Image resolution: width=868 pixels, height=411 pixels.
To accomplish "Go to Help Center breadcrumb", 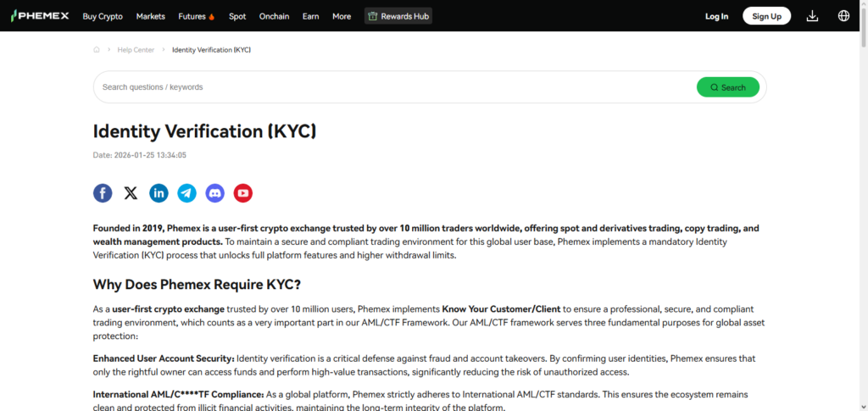I will pyautogui.click(x=136, y=50).
